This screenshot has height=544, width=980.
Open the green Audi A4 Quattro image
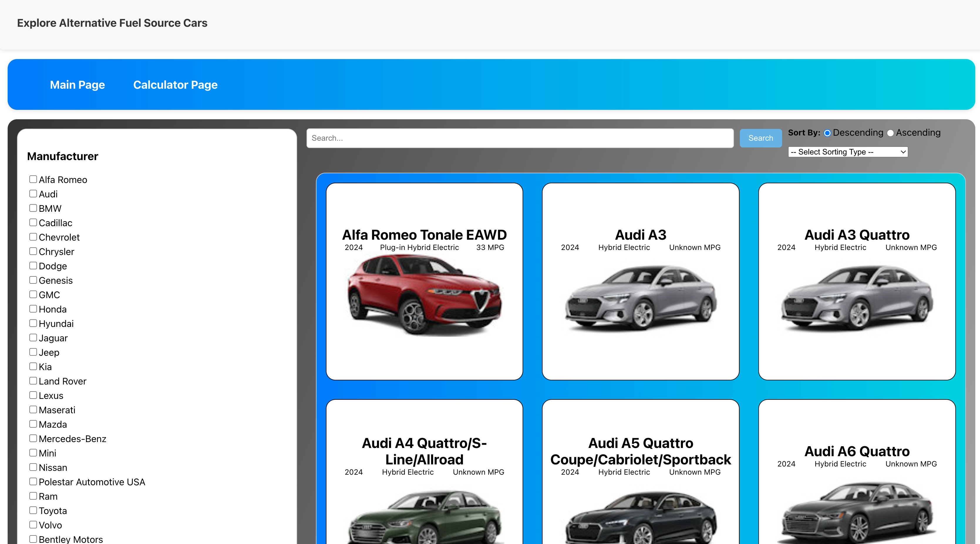pyautogui.click(x=424, y=517)
